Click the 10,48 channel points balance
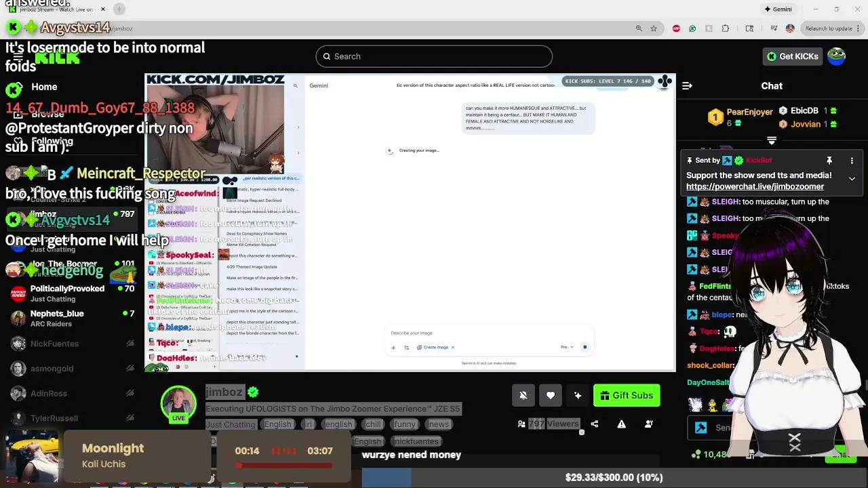 pyautogui.click(x=712, y=454)
